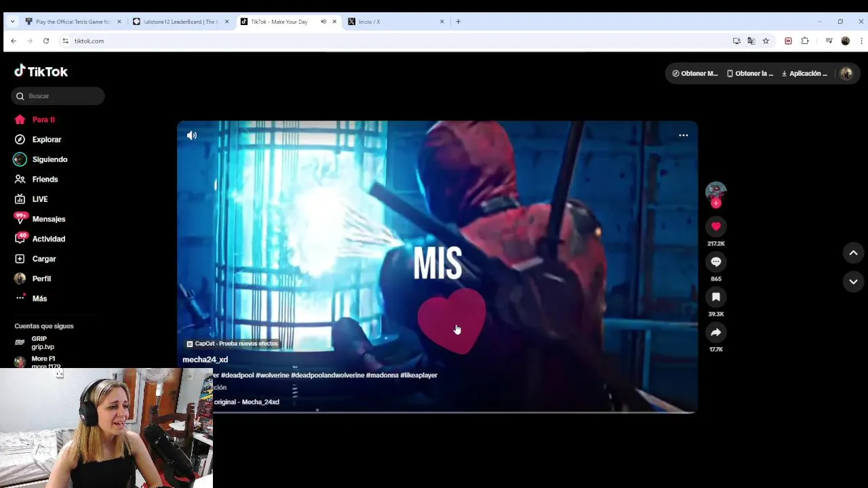Viewport: 868px width, 488px height.
Task: Open hashtag #wolverine
Action: 272,375
